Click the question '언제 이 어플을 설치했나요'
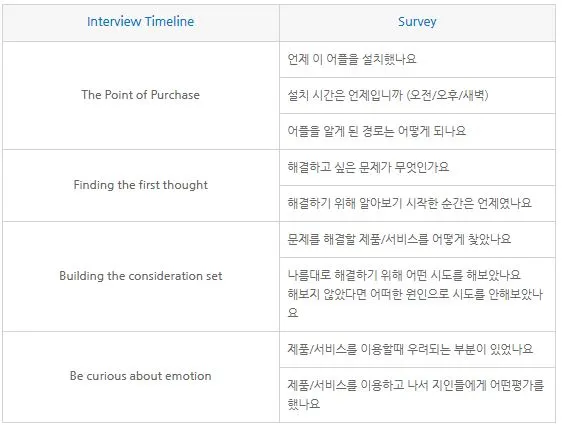Viewport: 562px width, 425px height. [352, 59]
